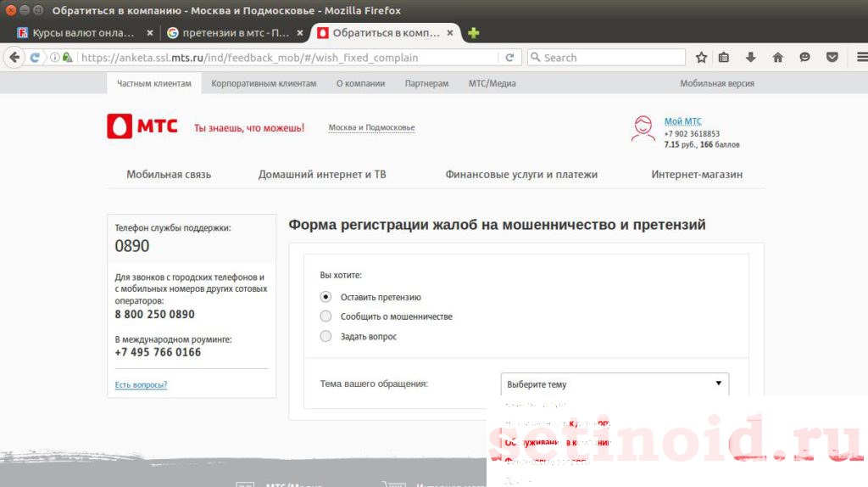The width and height of the screenshot is (868, 487).
Task: Save the page with the Pocket icon
Action: pyautogui.click(x=832, y=57)
